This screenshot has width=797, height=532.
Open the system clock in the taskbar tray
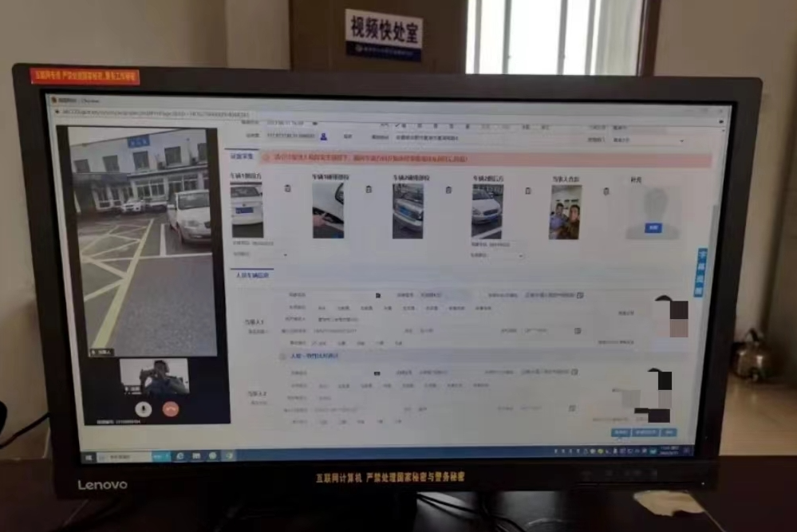pos(669,450)
